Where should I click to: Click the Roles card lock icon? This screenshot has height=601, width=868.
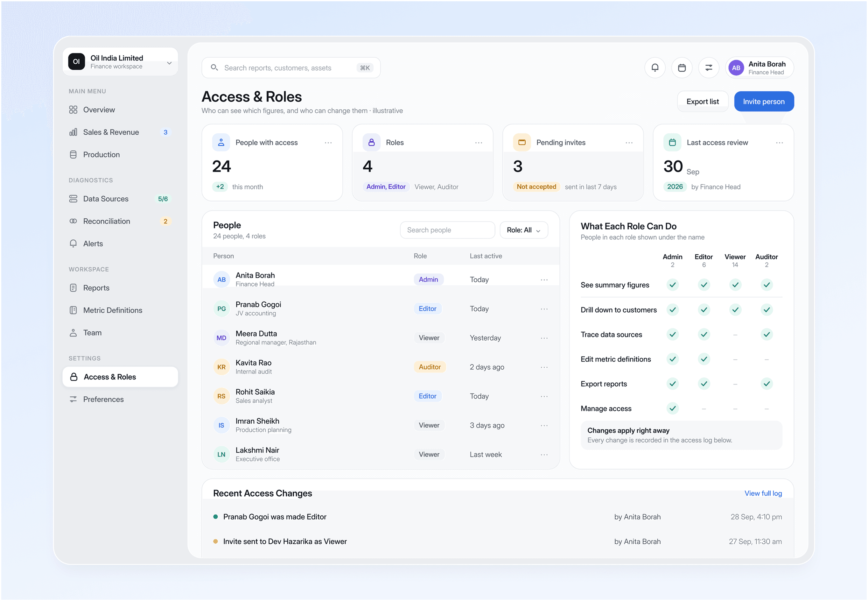click(371, 142)
